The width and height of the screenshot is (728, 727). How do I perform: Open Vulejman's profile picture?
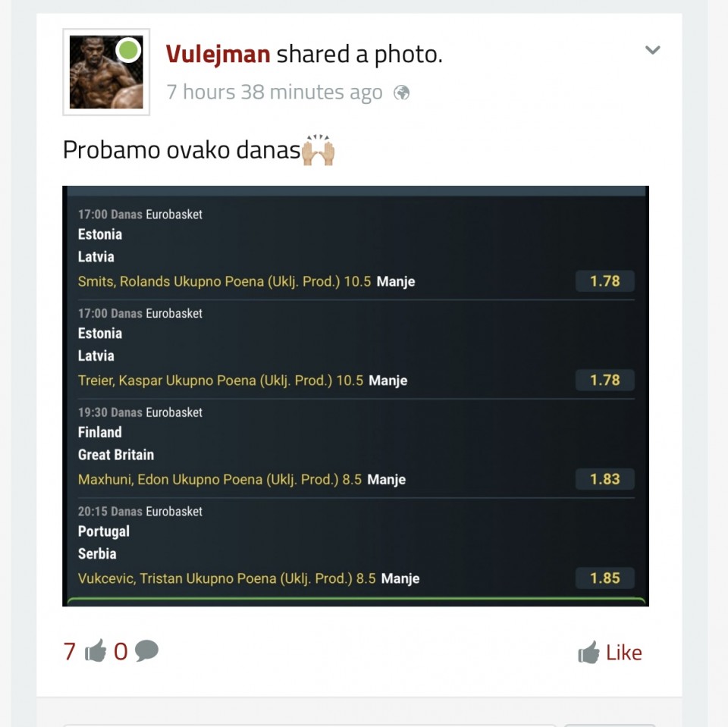(106, 72)
